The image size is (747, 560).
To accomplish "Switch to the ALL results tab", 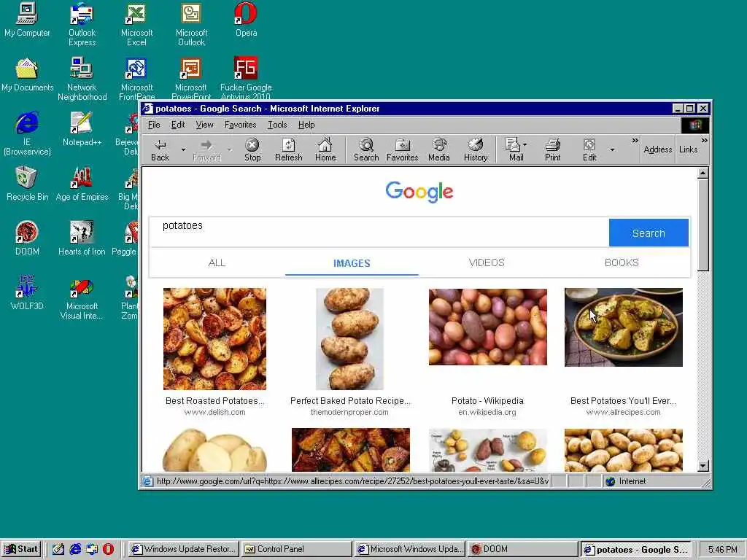I will (217, 262).
